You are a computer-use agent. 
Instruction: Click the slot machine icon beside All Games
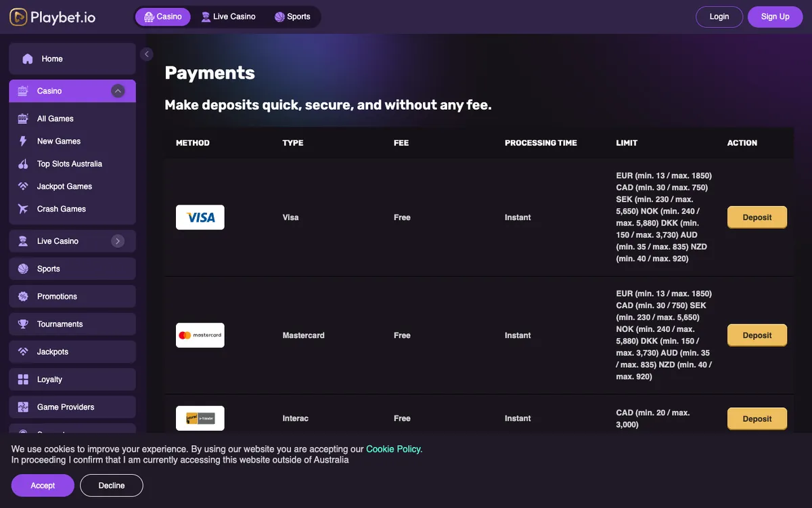tap(23, 119)
